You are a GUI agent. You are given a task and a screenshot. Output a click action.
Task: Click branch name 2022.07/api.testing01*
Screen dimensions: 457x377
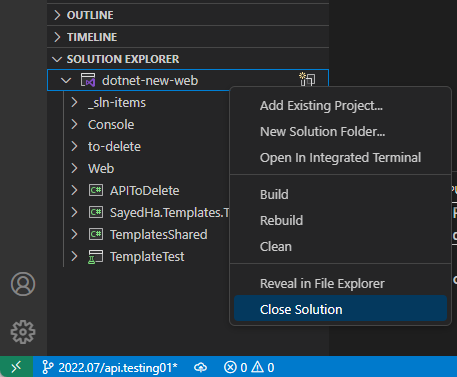click(x=118, y=368)
